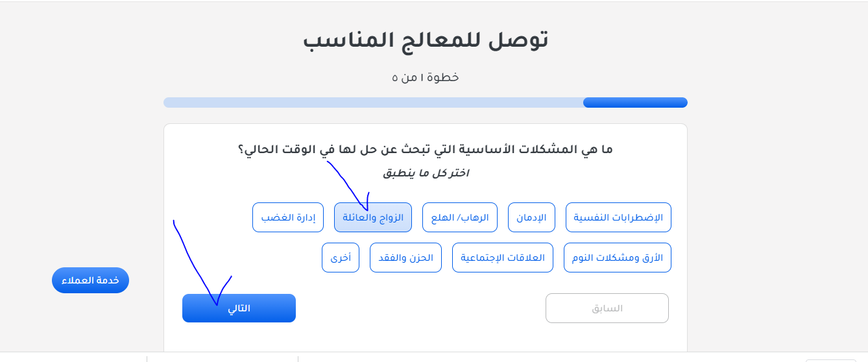The width and height of the screenshot is (868, 362).
Task: Click the خطوة ١ من ٥ step label
Action: click(x=426, y=77)
